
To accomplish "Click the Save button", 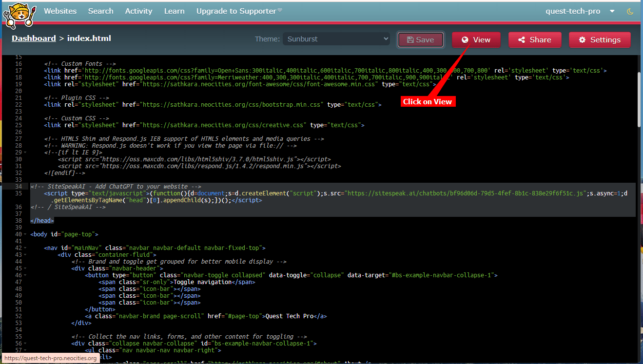I will [x=420, y=40].
